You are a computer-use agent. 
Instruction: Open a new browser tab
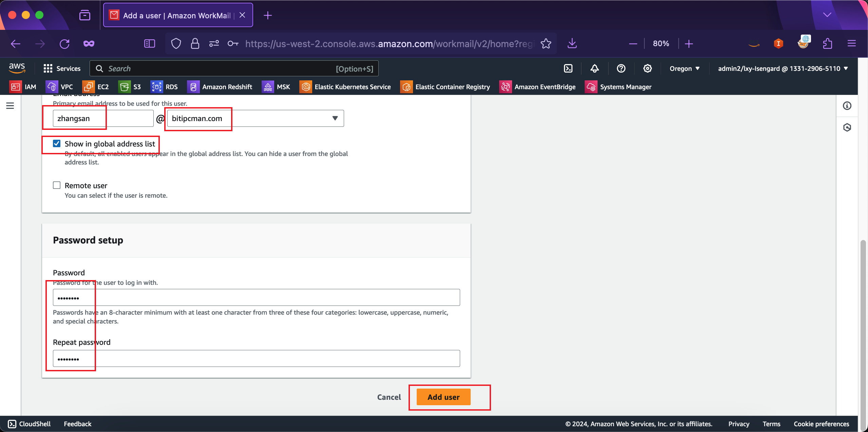(268, 15)
